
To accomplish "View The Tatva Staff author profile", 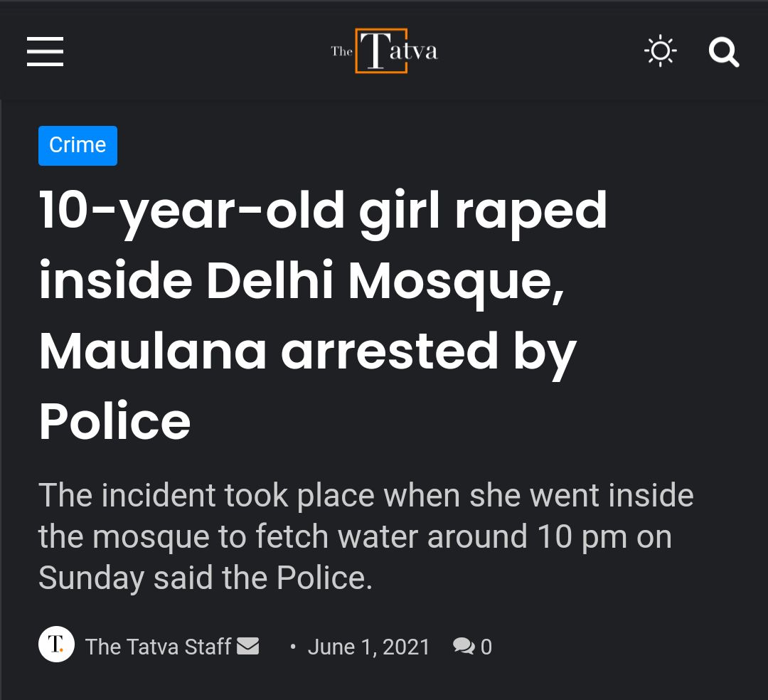I will tap(158, 646).
